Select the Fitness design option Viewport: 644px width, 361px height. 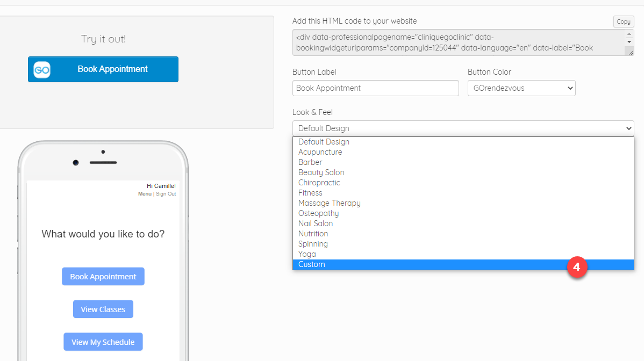pos(463,193)
